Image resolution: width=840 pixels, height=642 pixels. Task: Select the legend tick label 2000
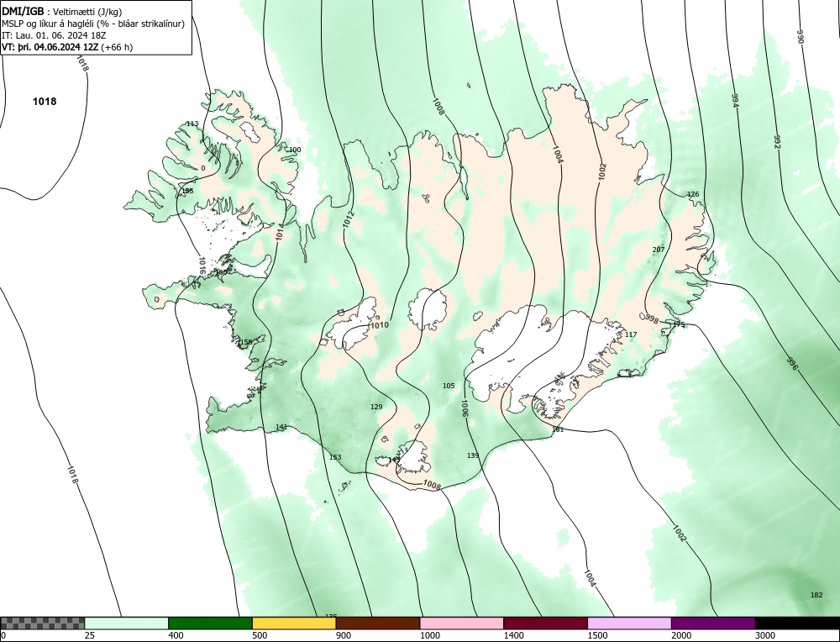click(x=681, y=635)
